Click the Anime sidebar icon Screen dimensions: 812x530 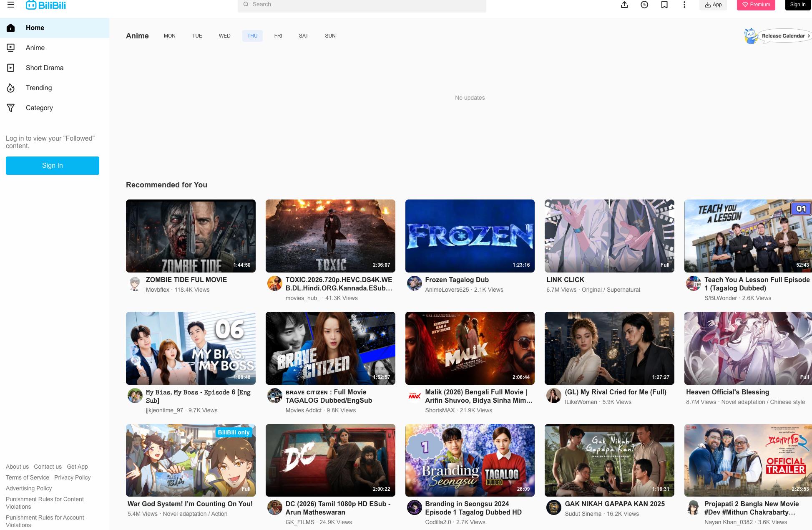click(x=11, y=48)
